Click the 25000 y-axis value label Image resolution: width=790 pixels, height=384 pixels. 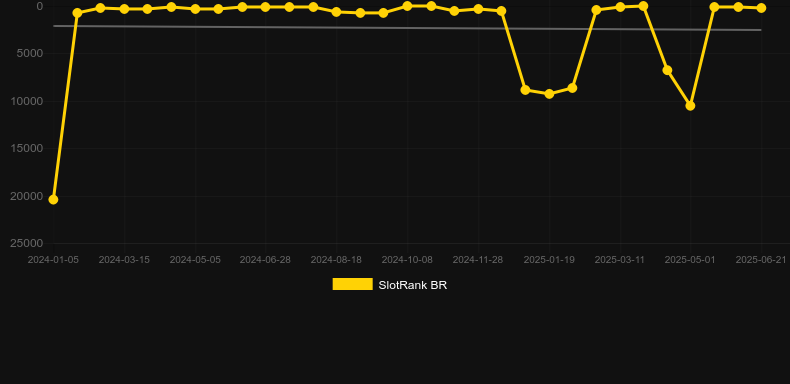tap(27, 243)
